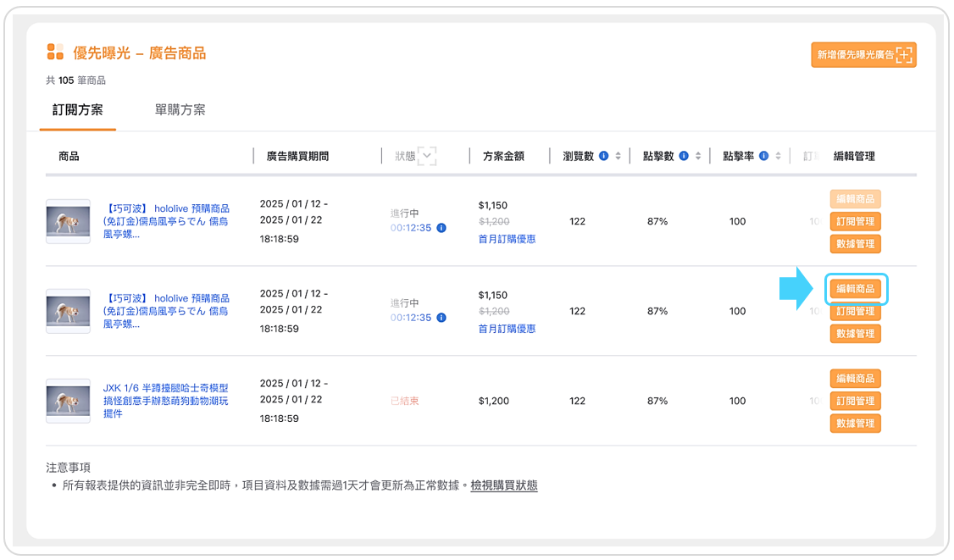The height and width of the screenshot is (560, 954).
Task: Open 訂閱管理 for the first product
Action: [x=855, y=222]
